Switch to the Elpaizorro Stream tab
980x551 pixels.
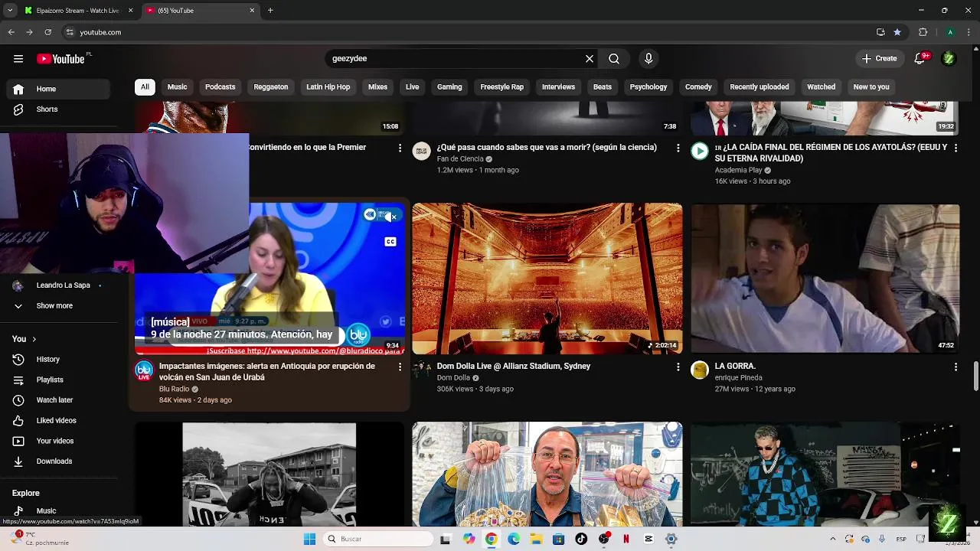77,11
